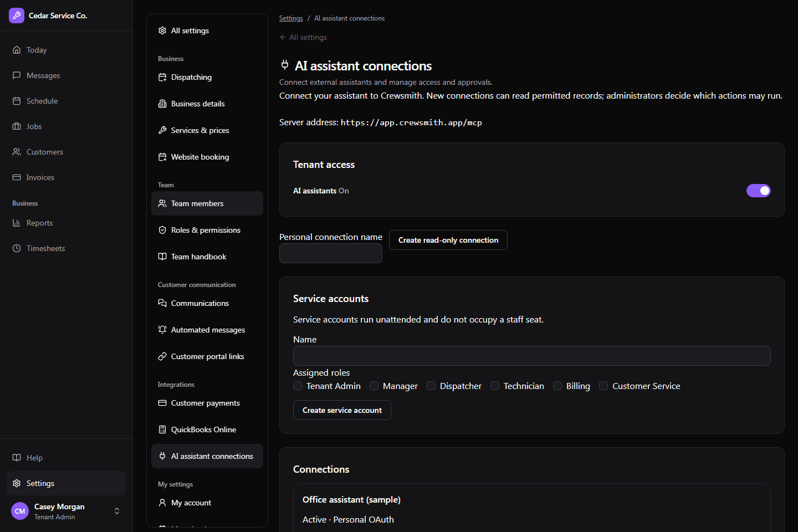Image resolution: width=798 pixels, height=532 pixels.
Task: Click the Cedar Service Co. wrench logo
Action: click(17, 16)
